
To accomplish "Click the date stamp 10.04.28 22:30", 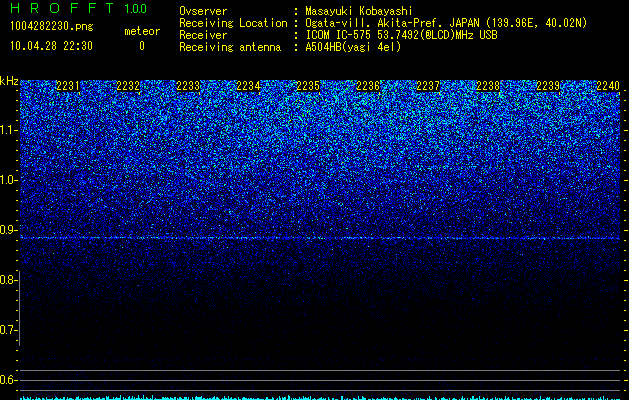I will (x=51, y=46).
